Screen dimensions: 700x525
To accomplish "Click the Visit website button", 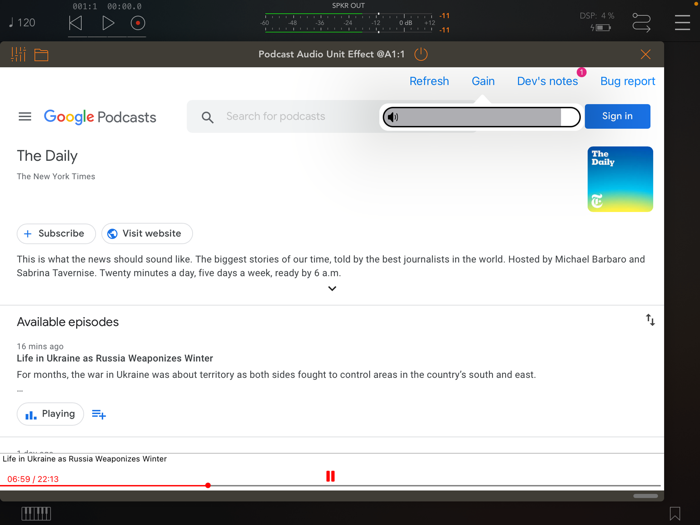I will point(147,233).
